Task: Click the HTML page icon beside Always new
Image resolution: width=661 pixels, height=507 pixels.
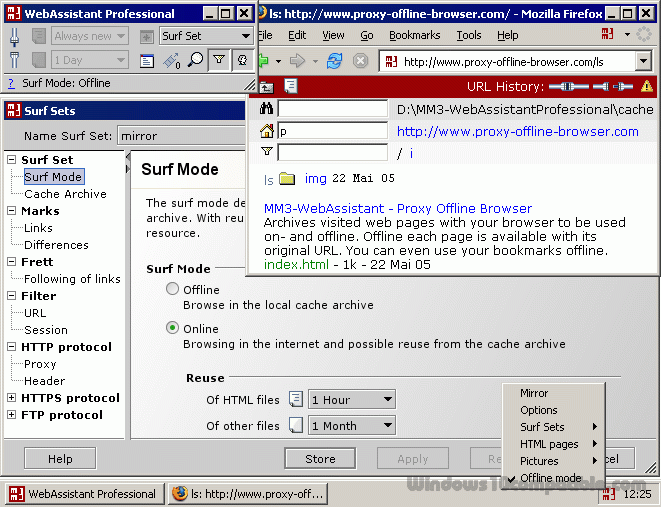Action: (x=38, y=36)
